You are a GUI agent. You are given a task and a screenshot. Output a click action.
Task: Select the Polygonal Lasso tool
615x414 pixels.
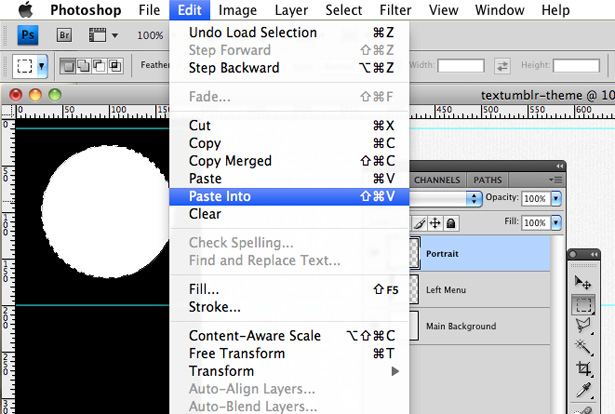pos(583,325)
